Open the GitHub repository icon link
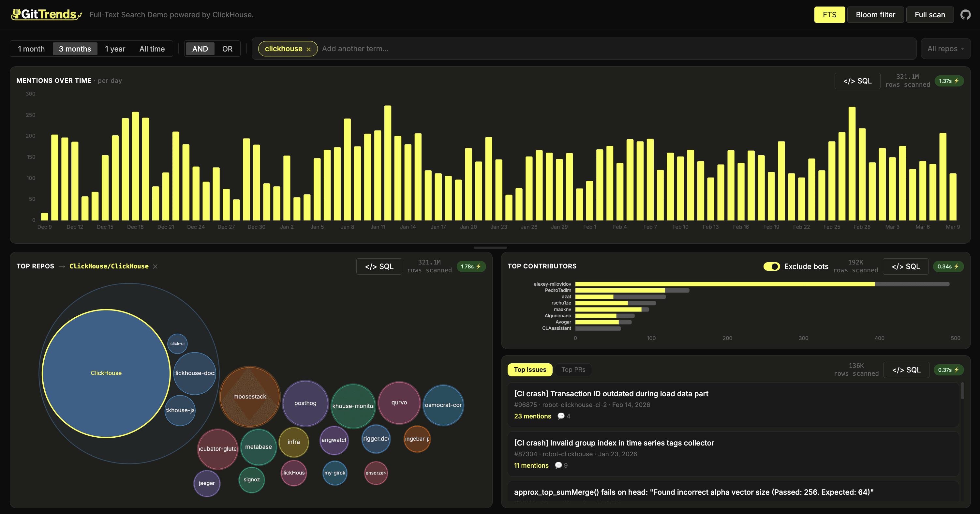 tap(965, 15)
